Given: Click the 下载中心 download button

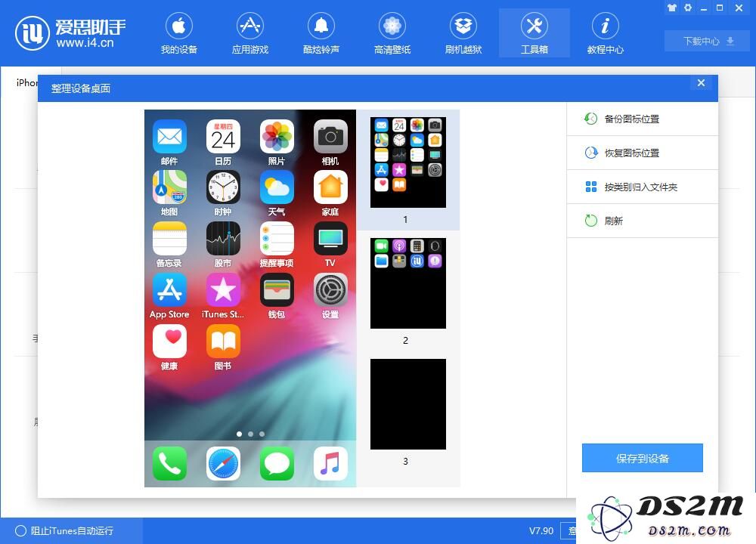Looking at the screenshot, I should pyautogui.click(x=707, y=41).
